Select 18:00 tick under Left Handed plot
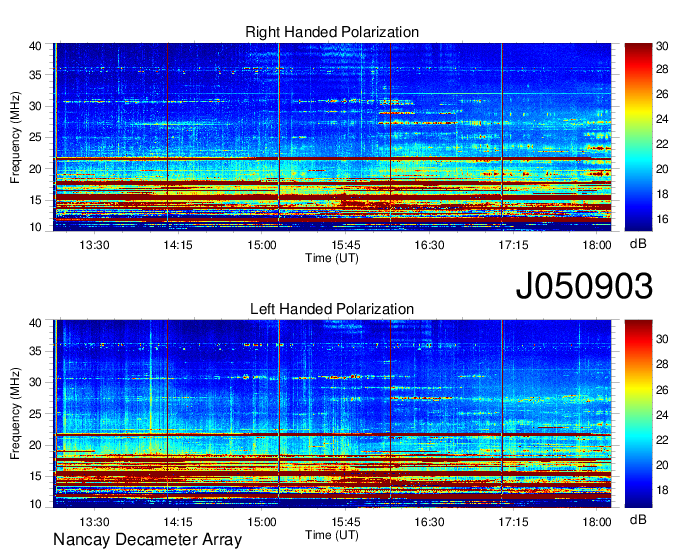Image resolution: width=680 pixels, height=552 pixels. click(x=597, y=522)
